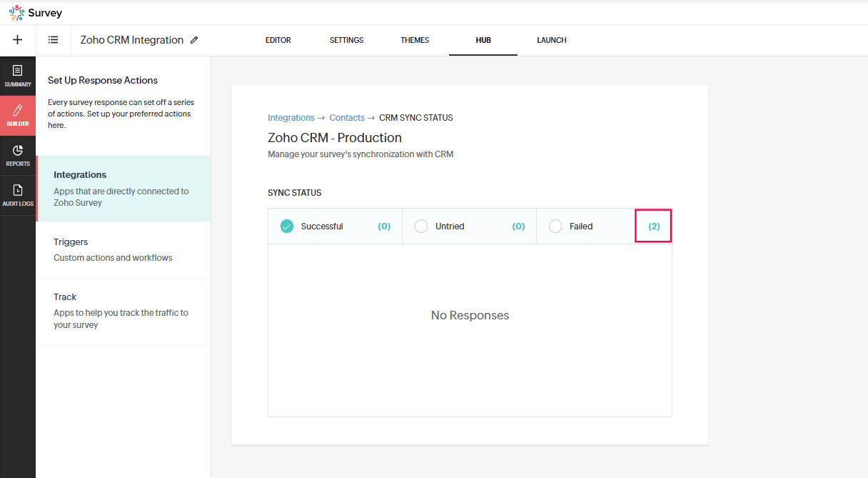
Task: Select the Successful sync status radio
Action: [x=287, y=226]
